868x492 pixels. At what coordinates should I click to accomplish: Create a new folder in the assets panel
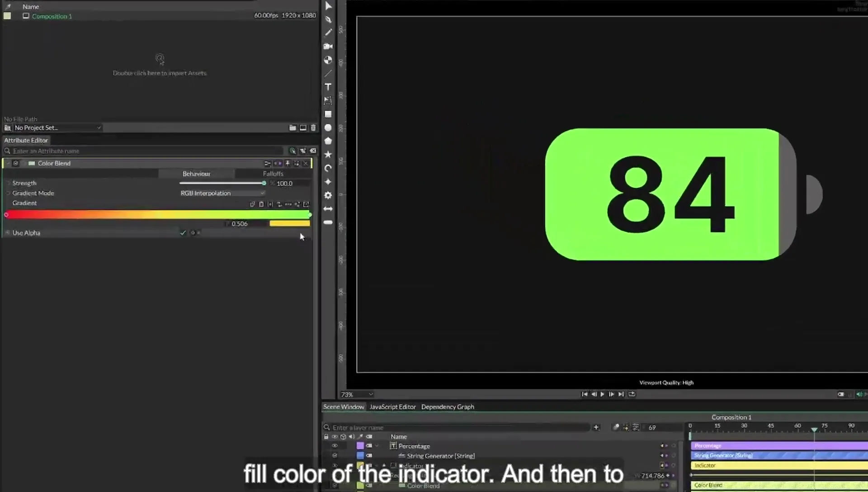(292, 128)
